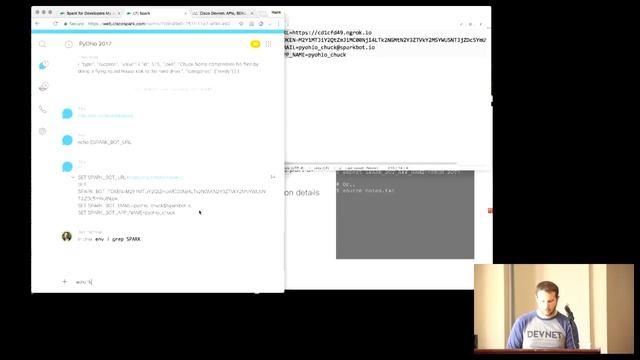The image size is (640, 360).
Task: Click the pyohio_chuck@sparkbot.io line in editor
Action: [329, 47]
